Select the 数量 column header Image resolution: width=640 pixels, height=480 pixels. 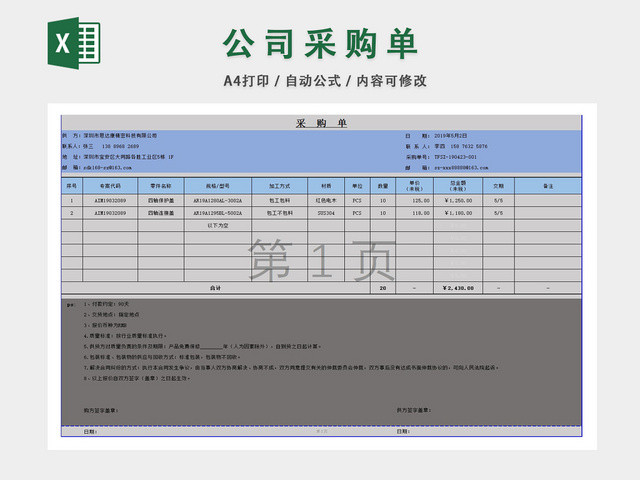[383, 186]
